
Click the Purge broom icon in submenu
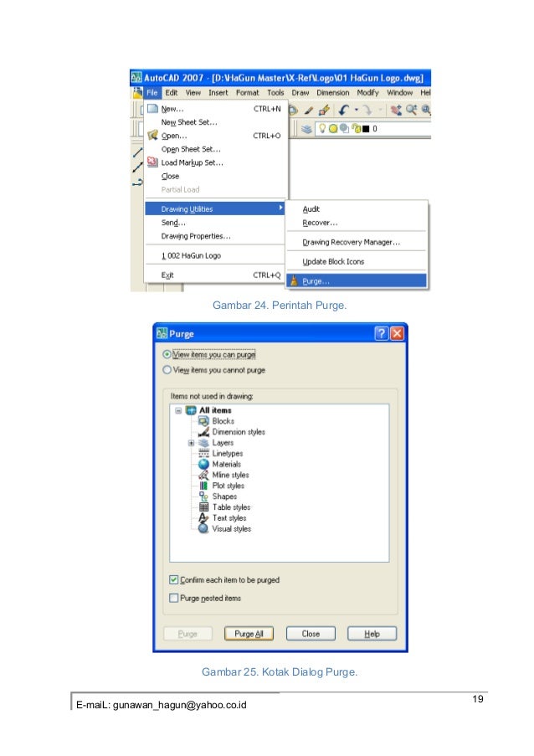(294, 280)
